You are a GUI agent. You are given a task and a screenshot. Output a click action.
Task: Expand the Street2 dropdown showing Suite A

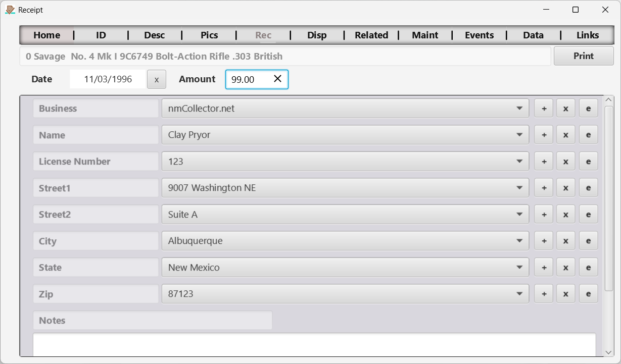pos(346,214)
